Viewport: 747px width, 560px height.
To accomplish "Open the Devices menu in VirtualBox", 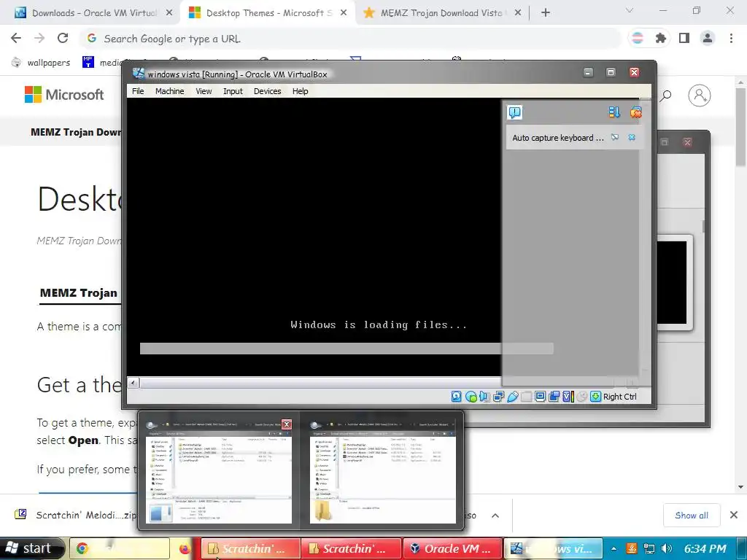I will click(x=267, y=91).
